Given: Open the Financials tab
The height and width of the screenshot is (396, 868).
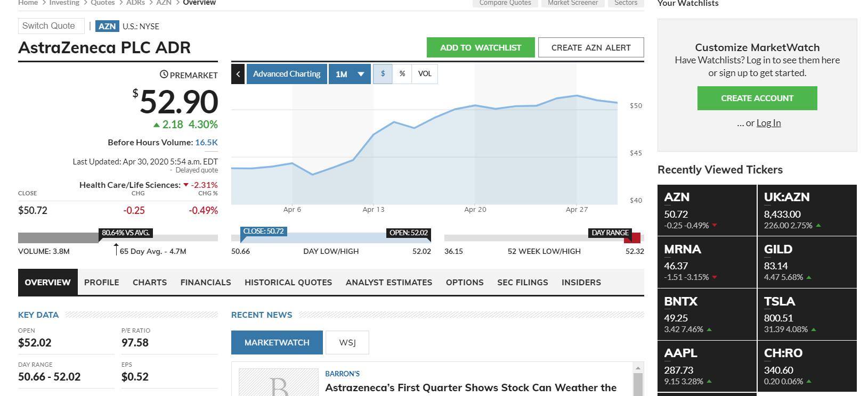Looking at the screenshot, I should tap(206, 282).
